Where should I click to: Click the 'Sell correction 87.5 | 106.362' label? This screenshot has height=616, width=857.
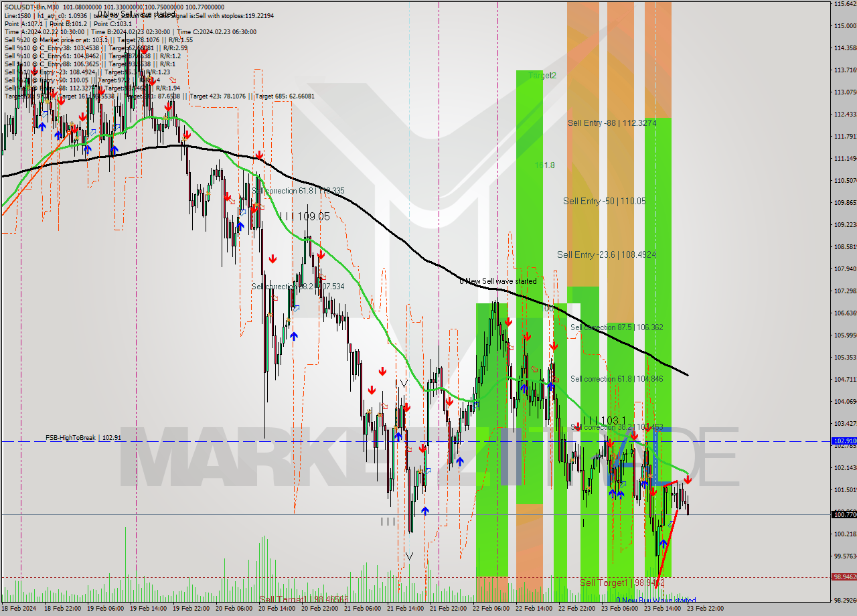point(617,327)
